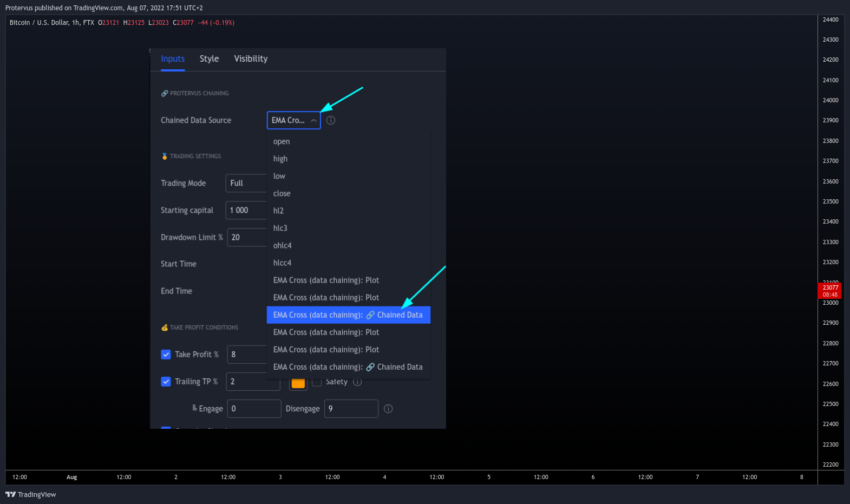850x504 pixels.
Task: Open the Visibility tab
Action: (251, 59)
